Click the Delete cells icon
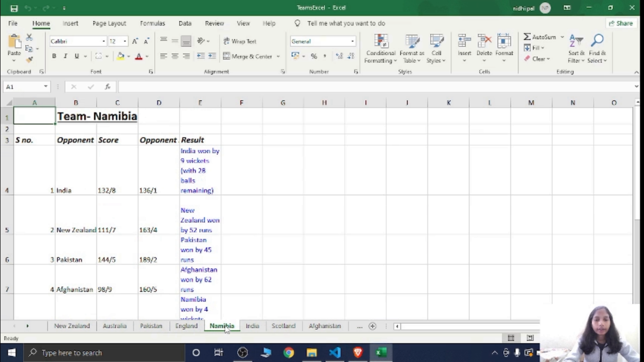644x362 pixels. [x=484, y=43]
